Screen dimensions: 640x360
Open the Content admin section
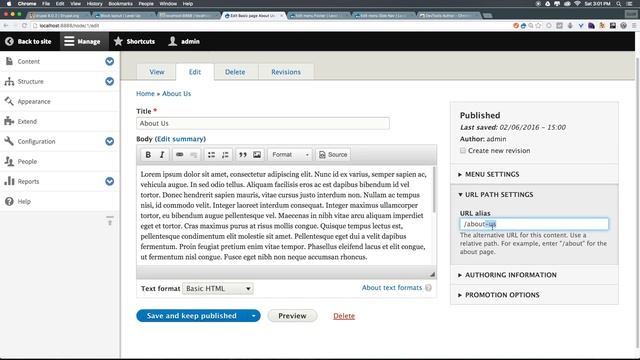pyautogui.click(x=29, y=62)
